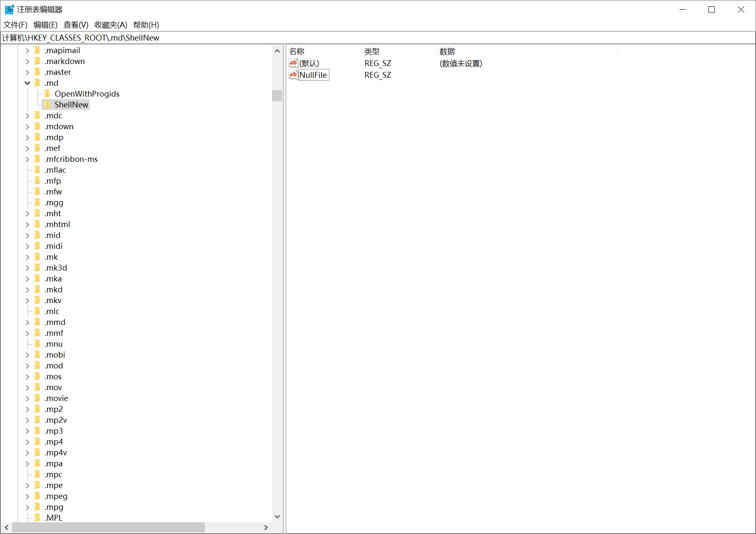This screenshot has height=534, width=756.
Task: Expand the .mobi key
Action: (x=27, y=355)
